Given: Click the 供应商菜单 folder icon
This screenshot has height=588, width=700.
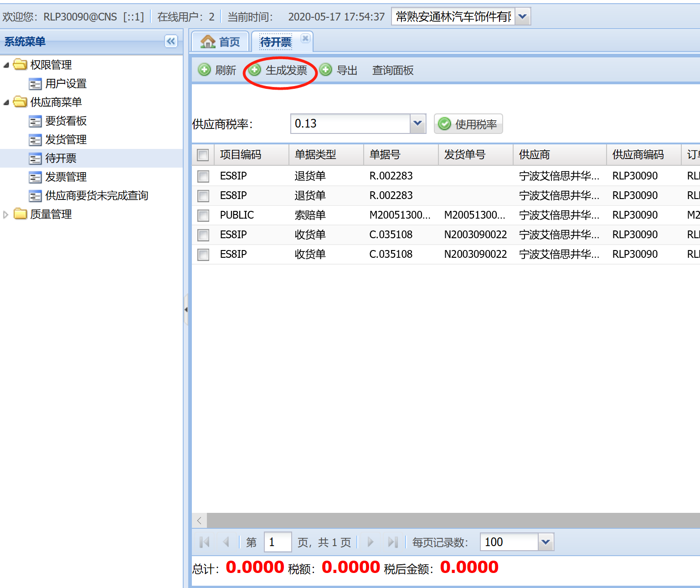Looking at the screenshot, I should 20,102.
